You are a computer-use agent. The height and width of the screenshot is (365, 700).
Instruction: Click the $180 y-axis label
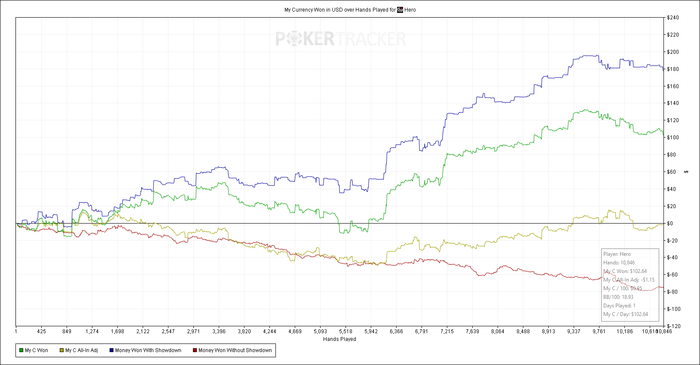click(673, 69)
